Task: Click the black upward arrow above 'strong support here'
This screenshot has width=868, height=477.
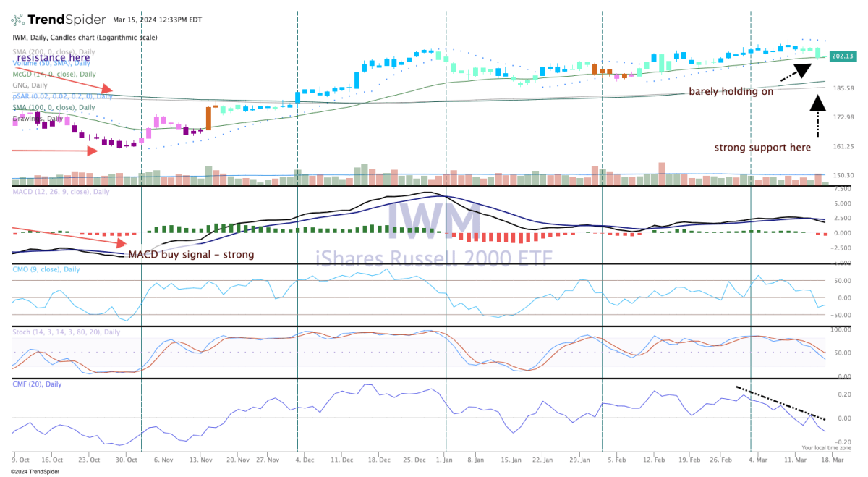Action: [x=817, y=103]
